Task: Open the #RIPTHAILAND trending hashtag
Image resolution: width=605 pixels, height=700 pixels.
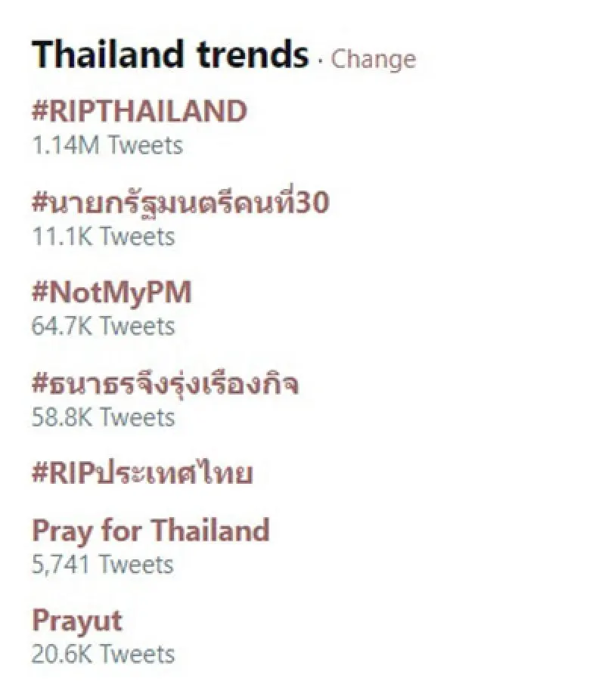Action: [139, 112]
